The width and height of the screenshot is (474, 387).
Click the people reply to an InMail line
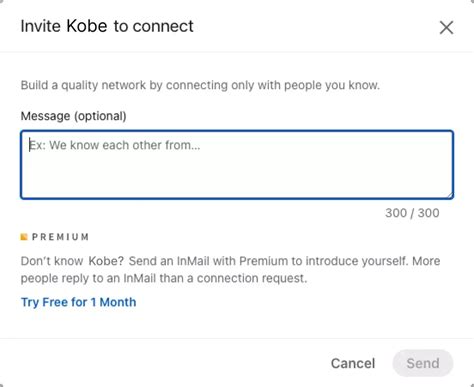[164, 278]
